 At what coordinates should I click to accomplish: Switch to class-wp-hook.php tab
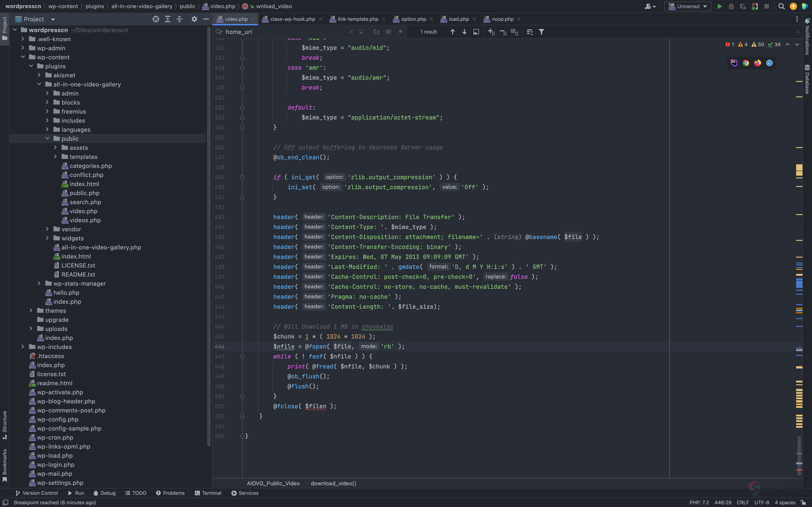(292, 19)
